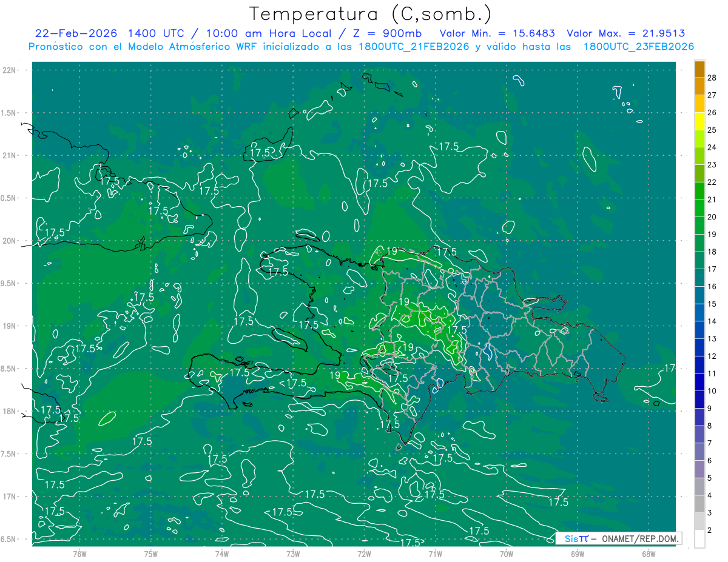This screenshot has width=728, height=562.
Task: Click the "68W" longitude axis label
Action: click(x=649, y=554)
